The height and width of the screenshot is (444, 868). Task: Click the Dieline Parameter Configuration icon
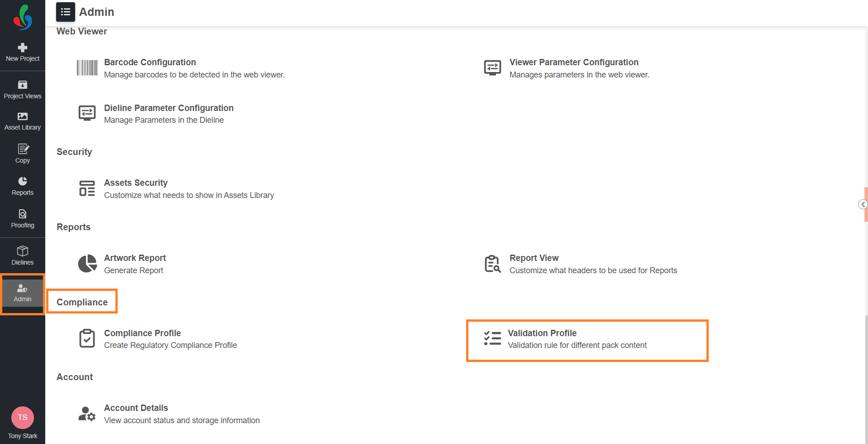(x=87, y=113)
